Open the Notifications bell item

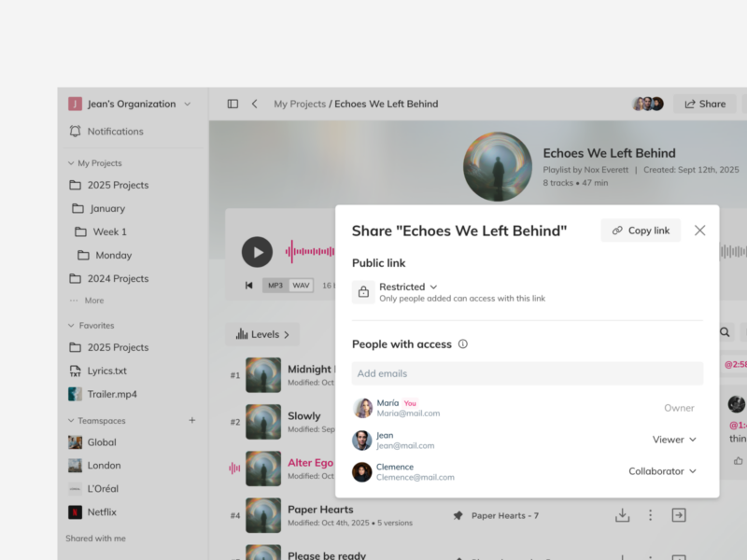(115, 132)
